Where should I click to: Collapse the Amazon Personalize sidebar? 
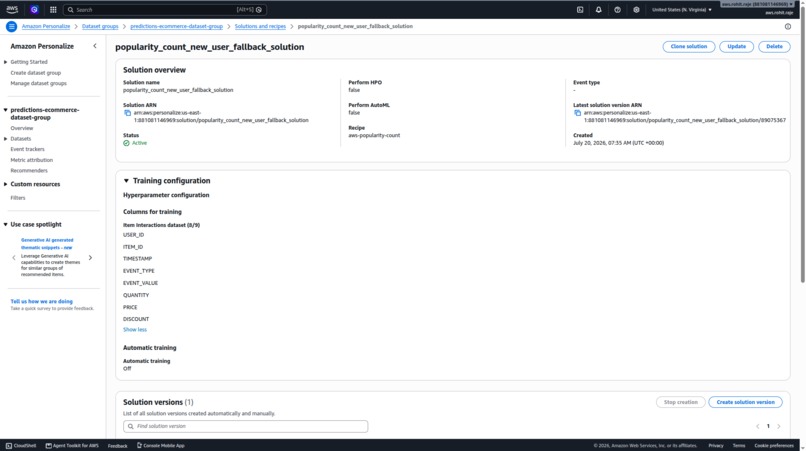pos(95,46)
